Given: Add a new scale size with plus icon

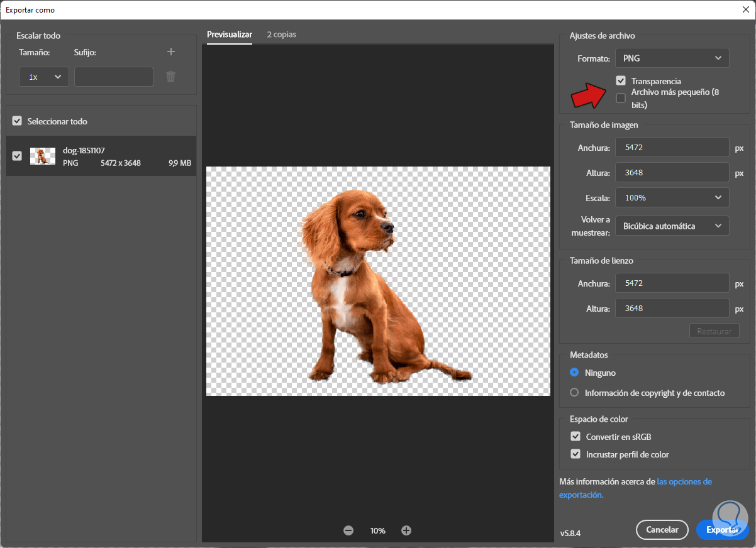Looking at the screenshot, I should [x=171, y=52].
